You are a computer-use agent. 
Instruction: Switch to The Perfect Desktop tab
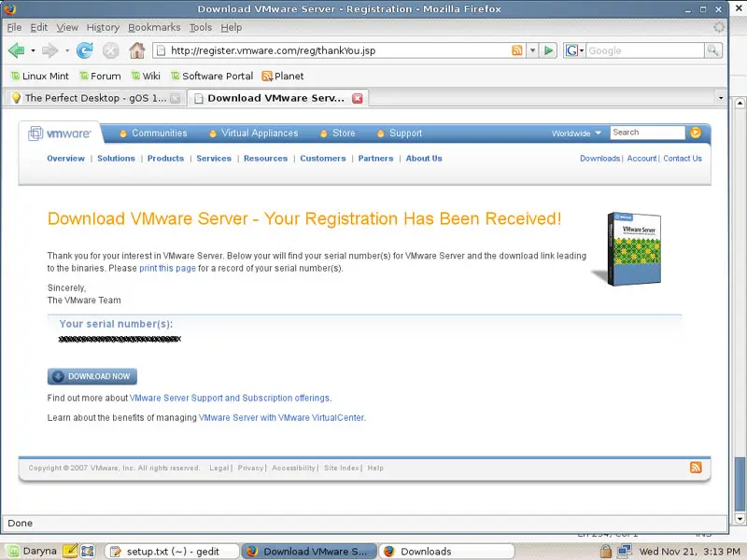pyautogui.click(x=94, y=98)
